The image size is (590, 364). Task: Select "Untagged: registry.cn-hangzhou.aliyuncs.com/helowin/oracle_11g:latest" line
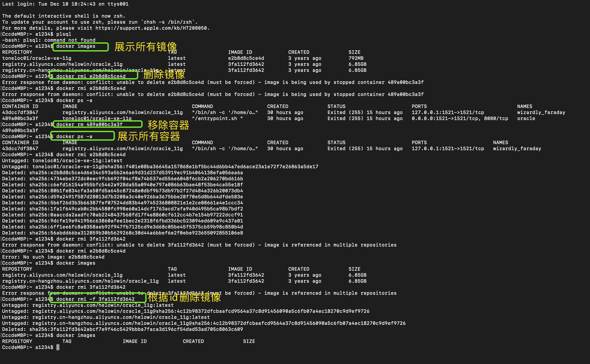(x=106, y=317)
